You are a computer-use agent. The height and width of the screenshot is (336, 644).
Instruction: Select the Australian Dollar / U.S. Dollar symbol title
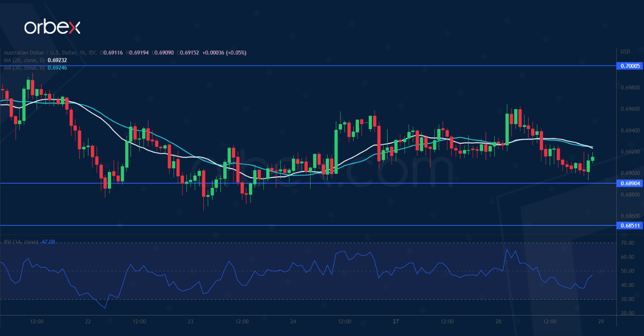click(x=51, y=53)
